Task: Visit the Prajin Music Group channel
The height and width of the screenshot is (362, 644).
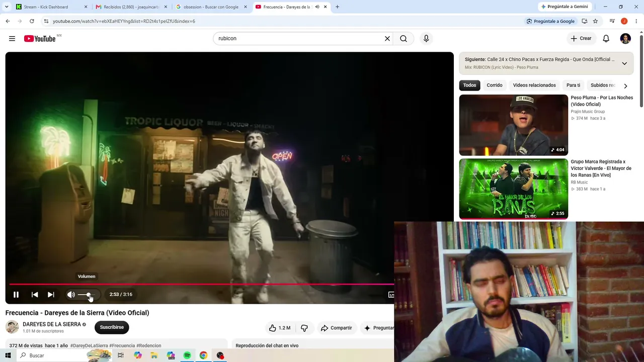Action: pyautogui.click(x=588, y=112)
